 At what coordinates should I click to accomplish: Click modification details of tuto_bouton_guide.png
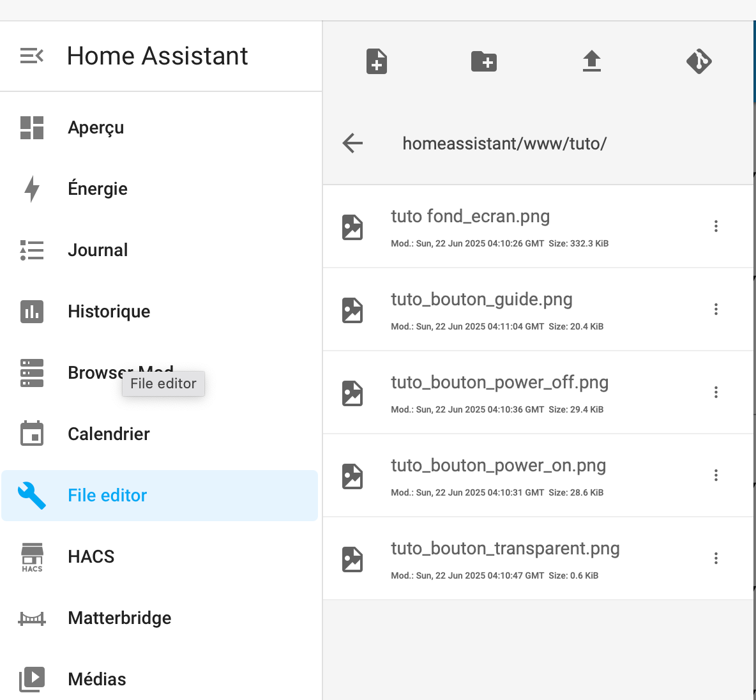(497, 326)
